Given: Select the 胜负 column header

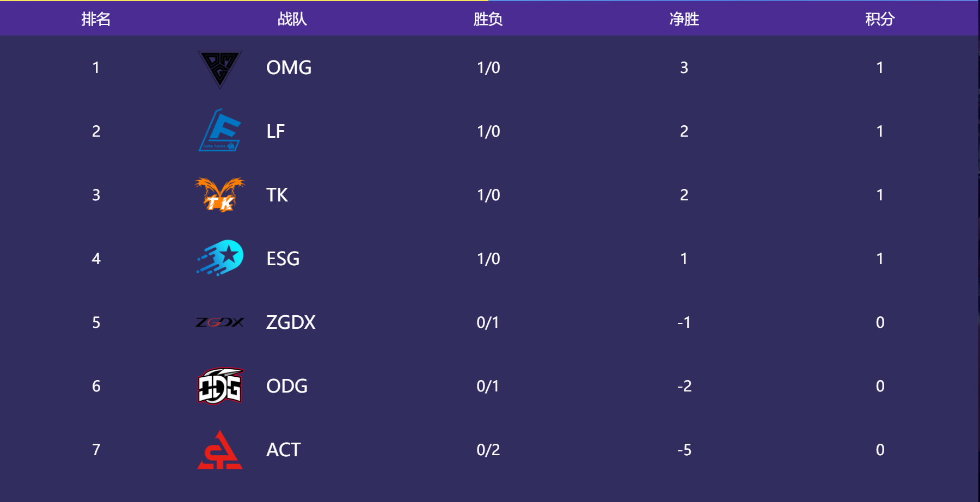Looking at the screenshot, I should point(488,19).
